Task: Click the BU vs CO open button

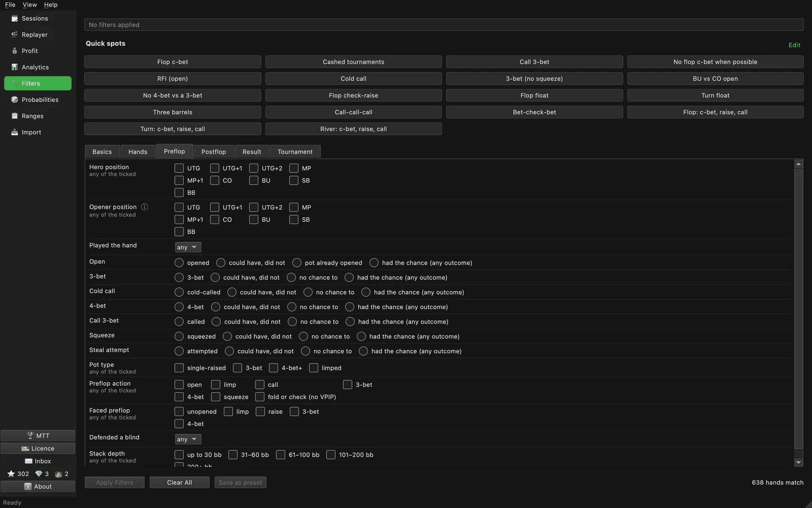Action: [715, 79]
